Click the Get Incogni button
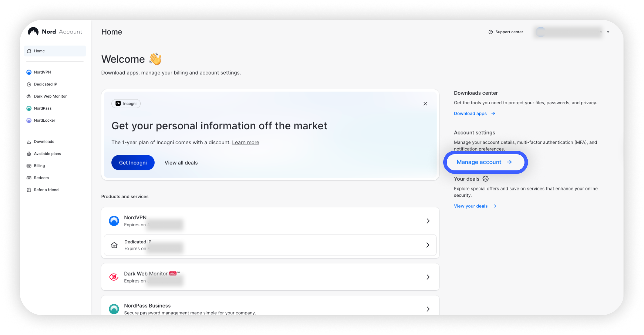This screenshot has height=335, width=644. [x=133, y=163]
